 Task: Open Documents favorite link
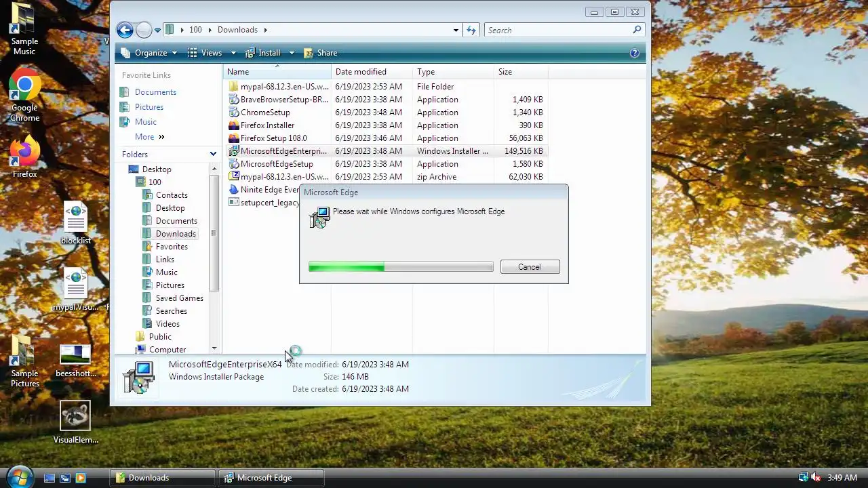pos(155,92)
